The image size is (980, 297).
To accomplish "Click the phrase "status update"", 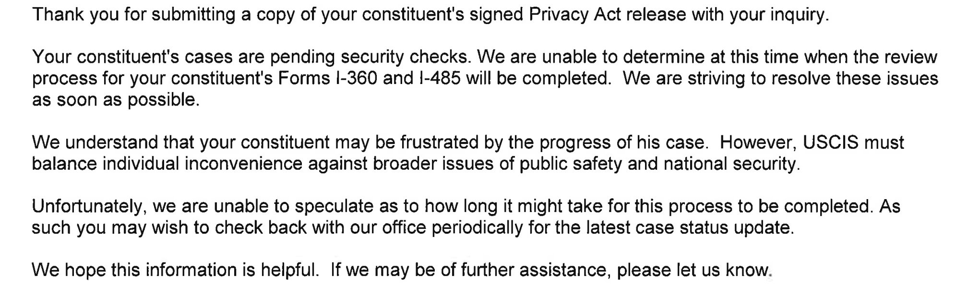I will (x=735, y=227).
